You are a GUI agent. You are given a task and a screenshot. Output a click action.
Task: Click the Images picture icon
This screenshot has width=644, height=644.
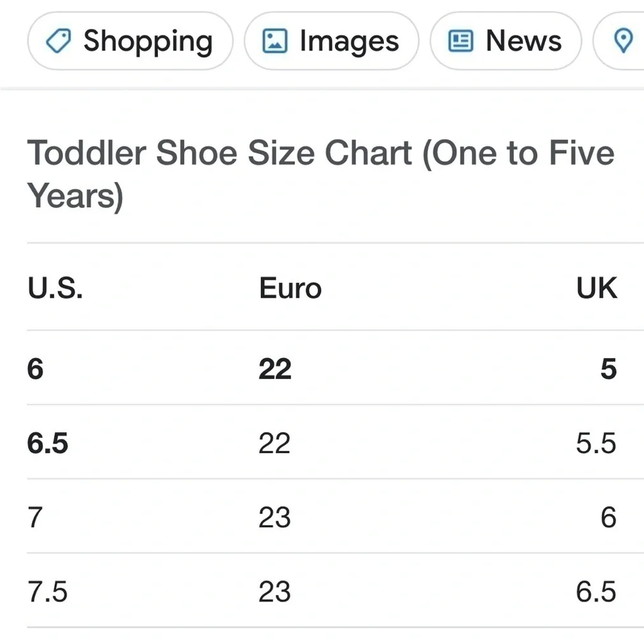point(274,41)
